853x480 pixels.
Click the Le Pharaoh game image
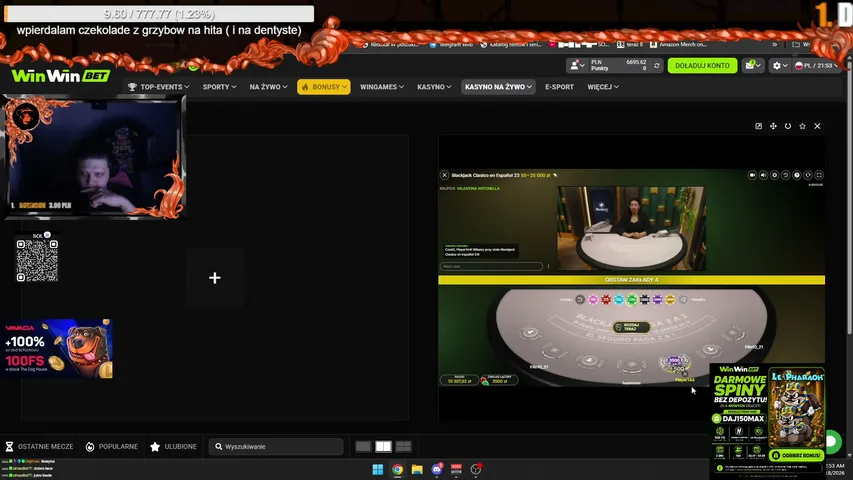click(796, 408)
